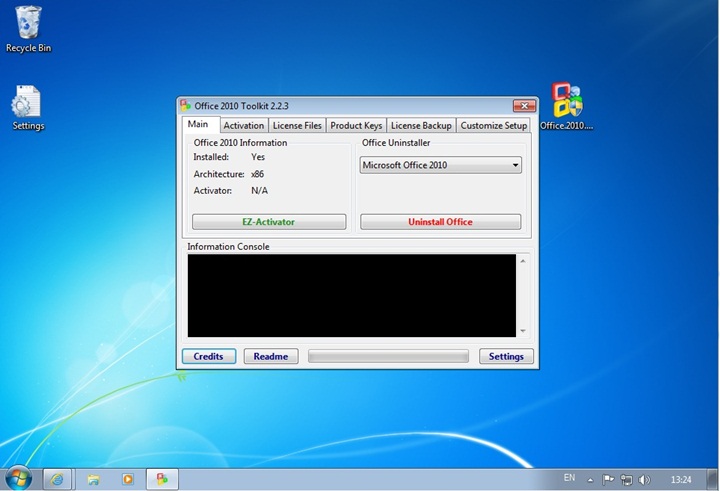Viewport: 720px width, 491px height.
Task: Open Action Center flag tray icon
Action: tap(608, 480)
